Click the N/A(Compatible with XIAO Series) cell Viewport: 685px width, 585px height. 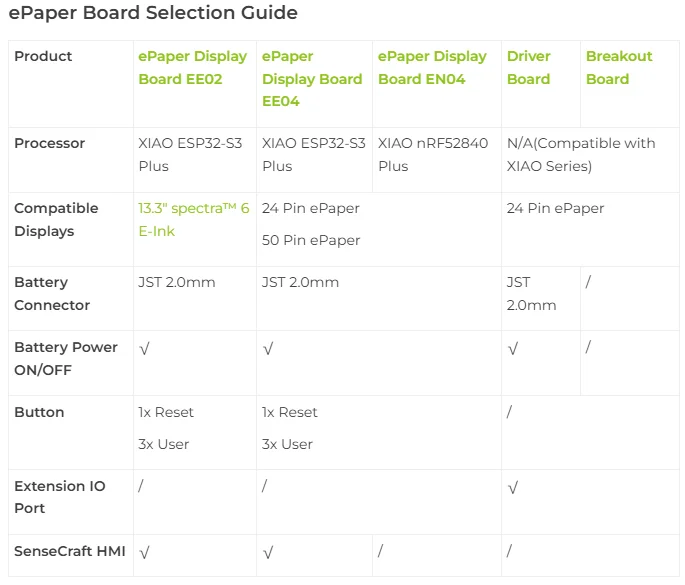tap(581, 155)
